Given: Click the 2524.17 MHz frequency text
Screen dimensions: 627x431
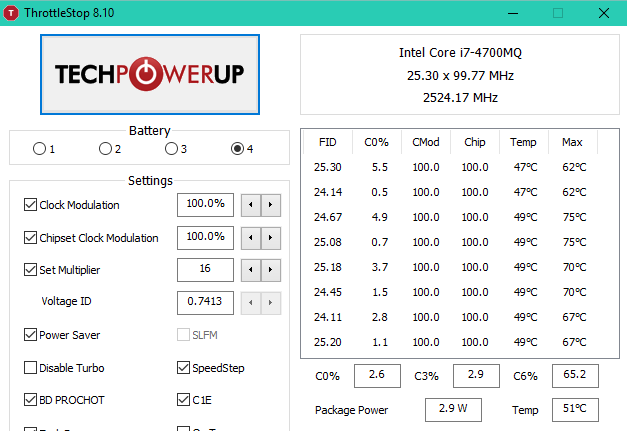Looking at the screenshot, I should 460,98.
